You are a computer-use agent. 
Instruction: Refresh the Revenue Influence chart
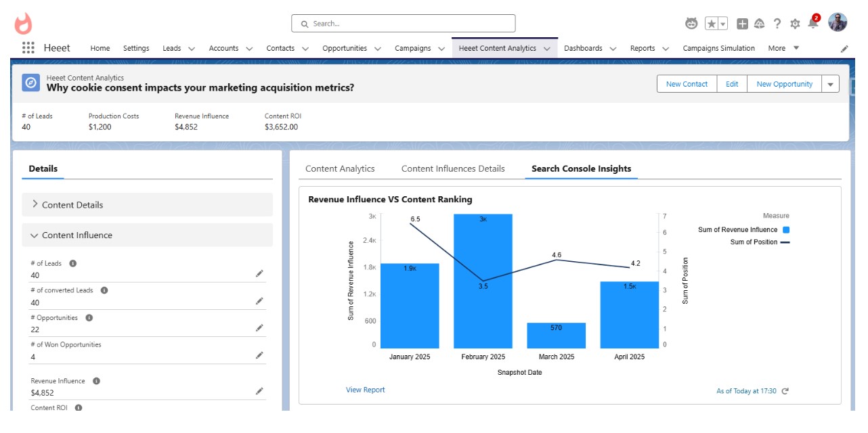pyautogui.click(x=785, y=391)
